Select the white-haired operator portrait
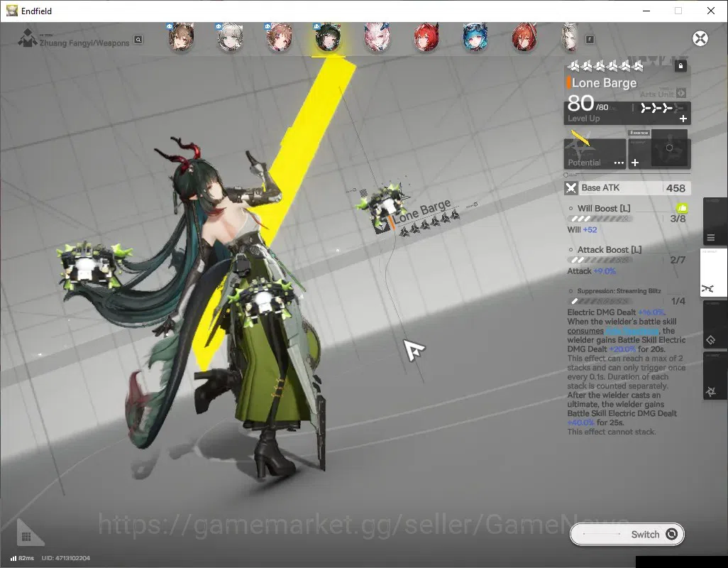The width and height of the screenshot is (728, 568). pyautogui.click(x=231, y=37)
